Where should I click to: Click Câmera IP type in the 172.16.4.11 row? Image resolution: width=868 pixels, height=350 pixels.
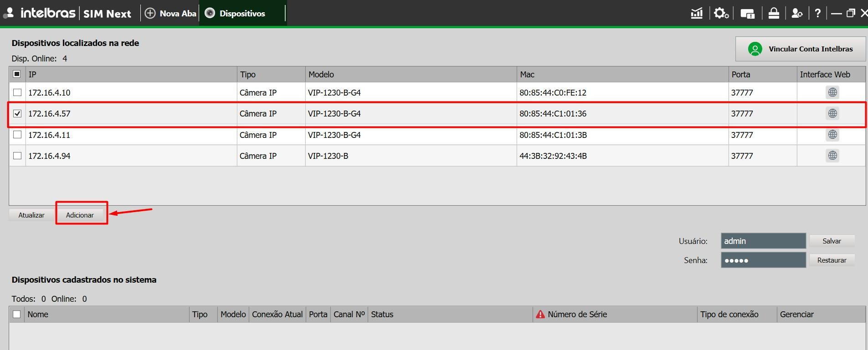(258, 135)
